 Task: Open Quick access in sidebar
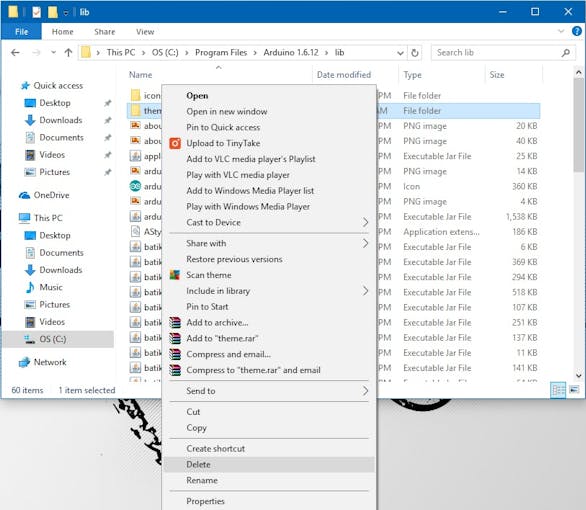58,86
